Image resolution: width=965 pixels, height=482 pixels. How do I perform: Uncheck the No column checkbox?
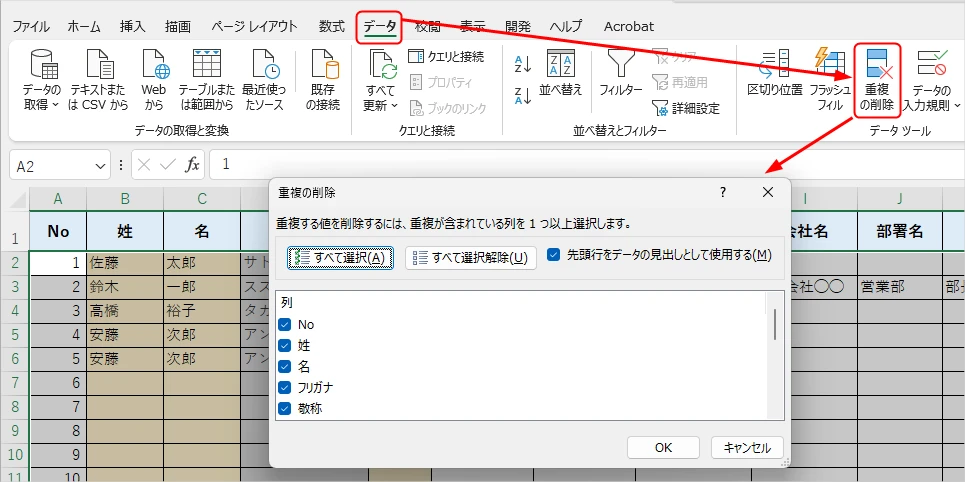tap(284, 324)
